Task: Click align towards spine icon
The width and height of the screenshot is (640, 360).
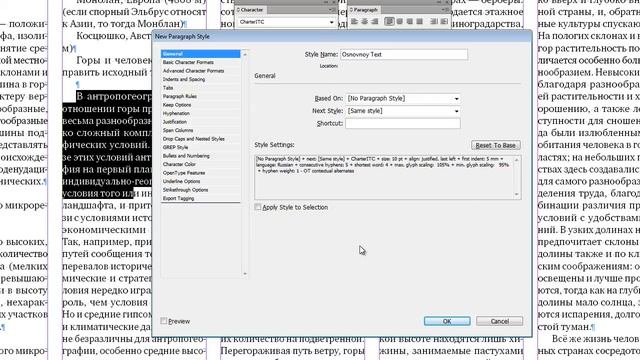Action: pyautogui.click(x=434, y=22)
